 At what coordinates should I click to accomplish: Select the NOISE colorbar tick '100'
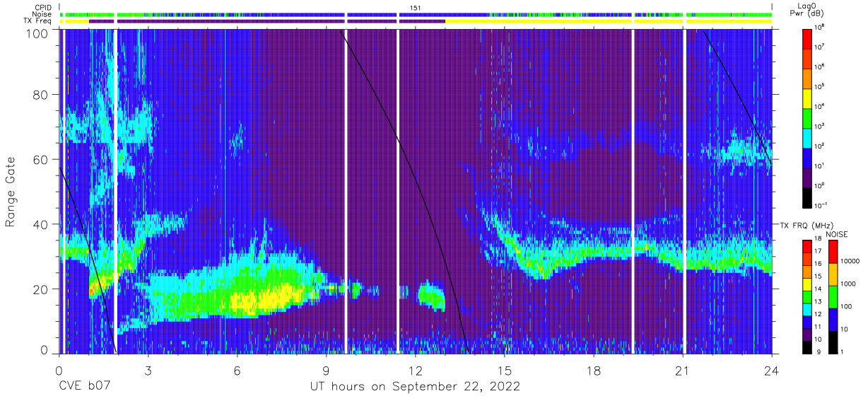point(847,306)
